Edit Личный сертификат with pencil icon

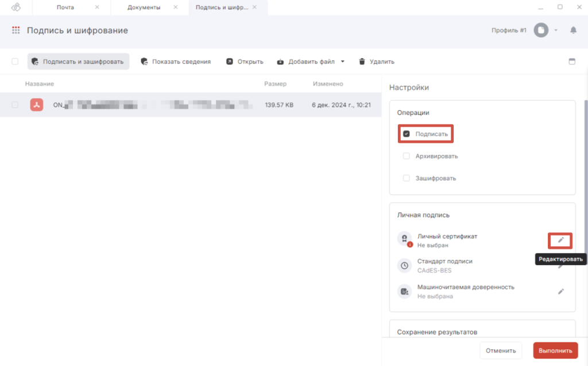point(560,240)
